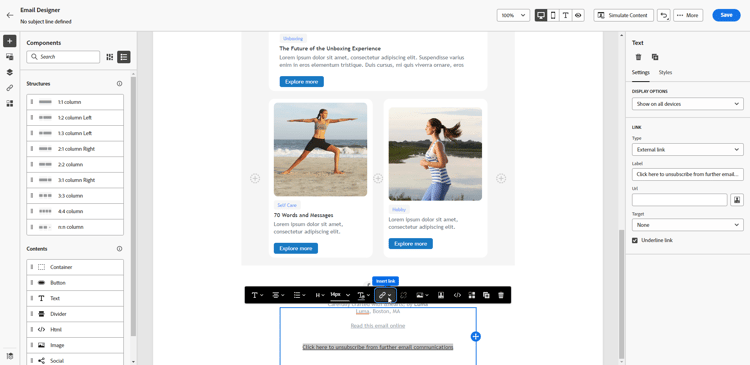Screen dimensions: 750x365
Task: Select the Links icon in left sidebar
Action: (x=10, y=88)
